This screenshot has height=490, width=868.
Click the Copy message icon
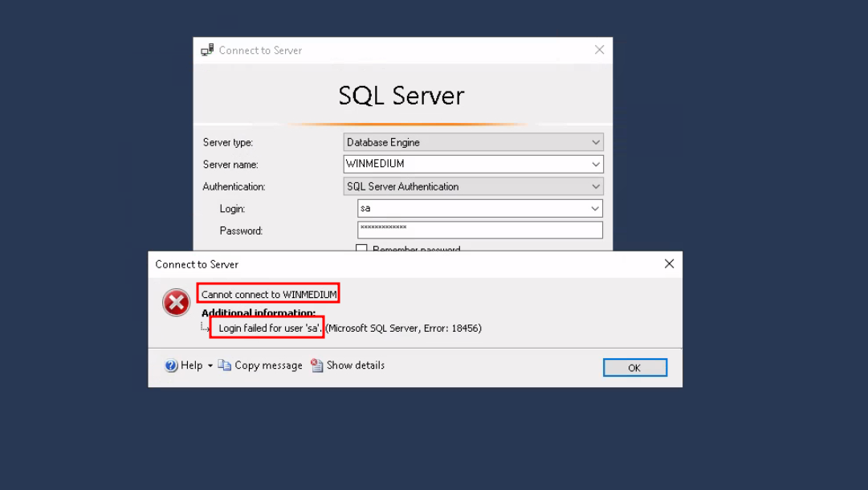pos(225,365)
